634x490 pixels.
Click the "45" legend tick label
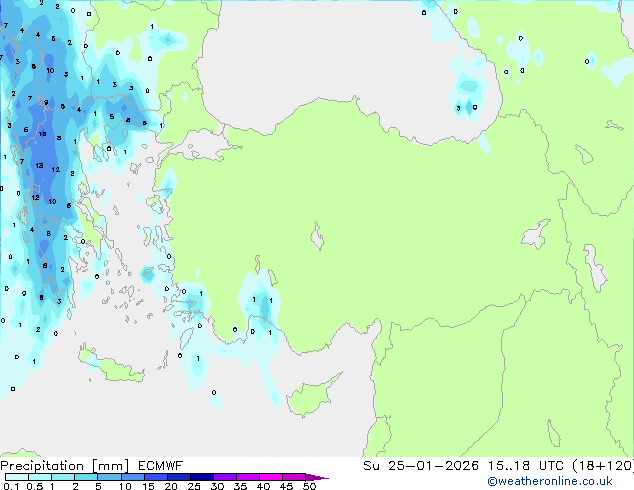(x=286, y=486)
